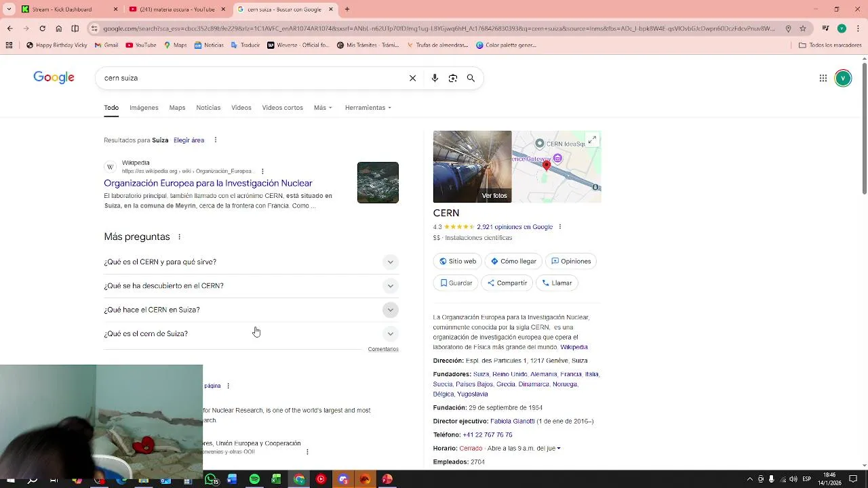Screen dimensions: 868x488
Task: Open WhatsApp from the taskbar
Action: point(211,479)
